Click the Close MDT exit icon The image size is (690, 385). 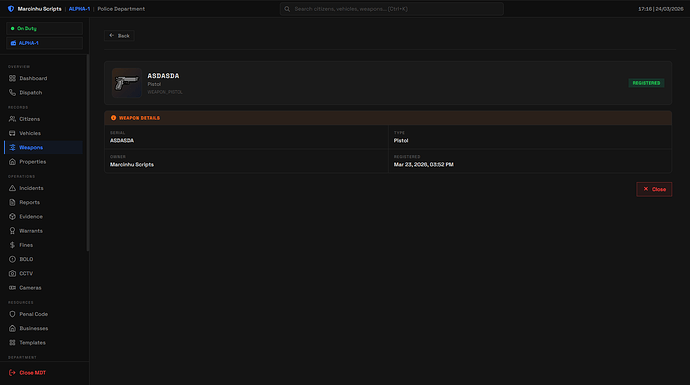(x=12, y=373)
